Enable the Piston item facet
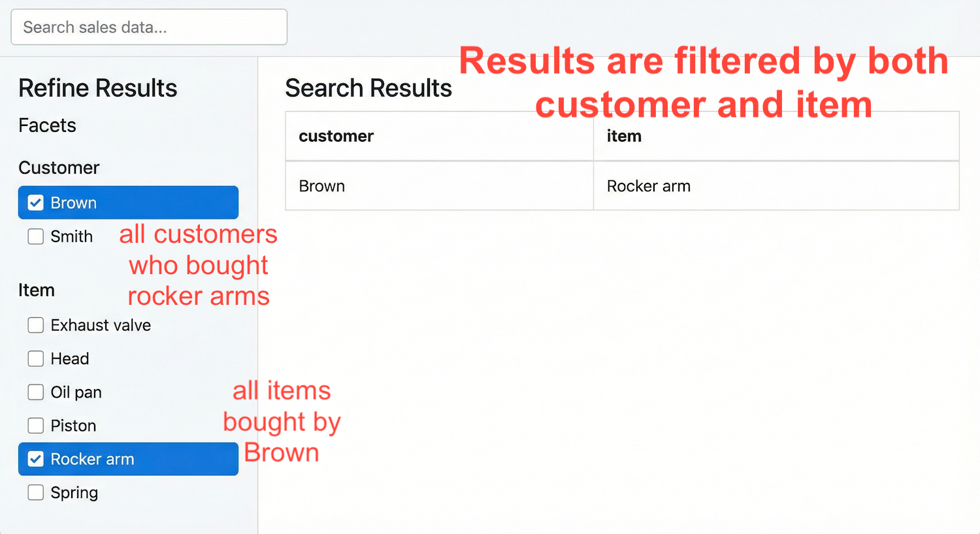This screenshot has height=534, width=980. [x=35, y=426]
